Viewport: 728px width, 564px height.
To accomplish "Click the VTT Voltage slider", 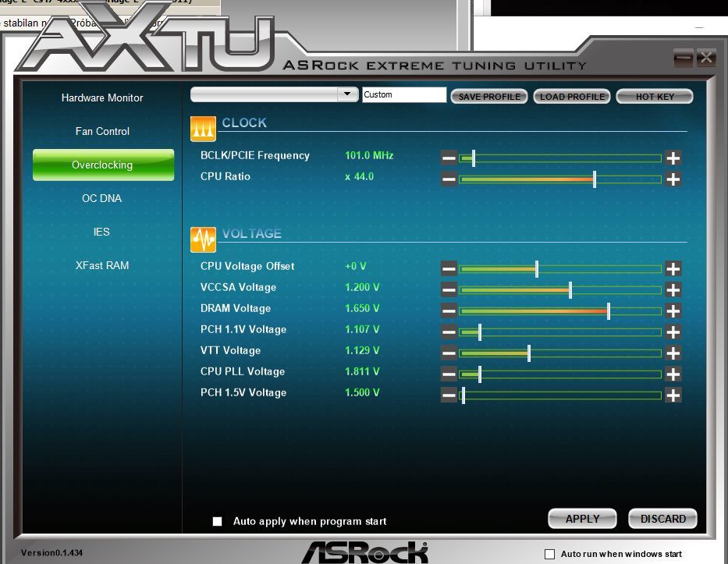I will (560, 353).
